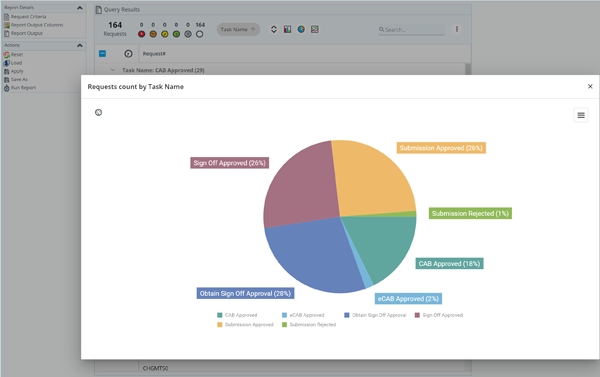Viewport: 600px width, 377px height.
Task: Toggle Submission Approved legend entry
Action: [245, 325]
